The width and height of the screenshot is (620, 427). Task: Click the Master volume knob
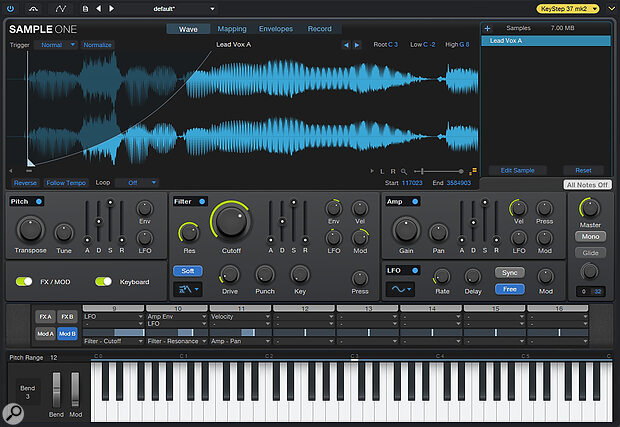590,208
